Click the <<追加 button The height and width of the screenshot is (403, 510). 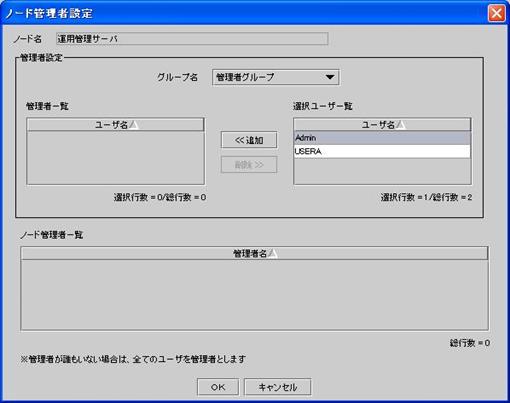click(249, 140)
